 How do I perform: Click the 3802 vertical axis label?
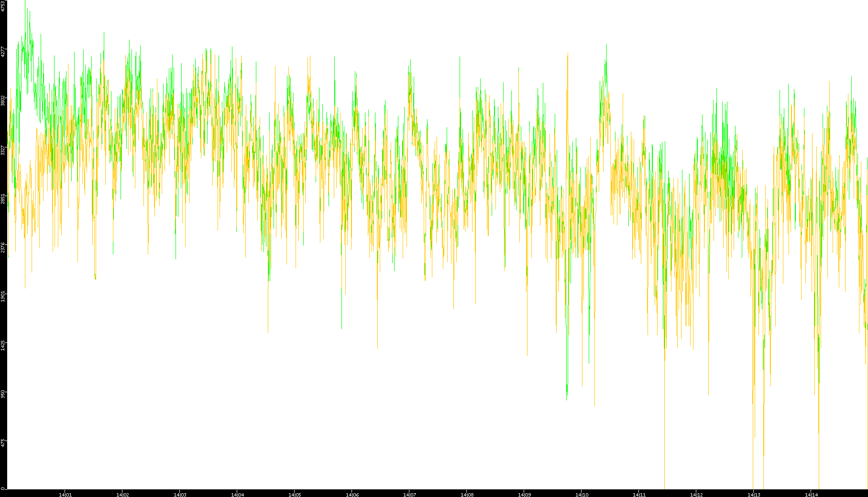pyautogui.click(x=3, y=100)
